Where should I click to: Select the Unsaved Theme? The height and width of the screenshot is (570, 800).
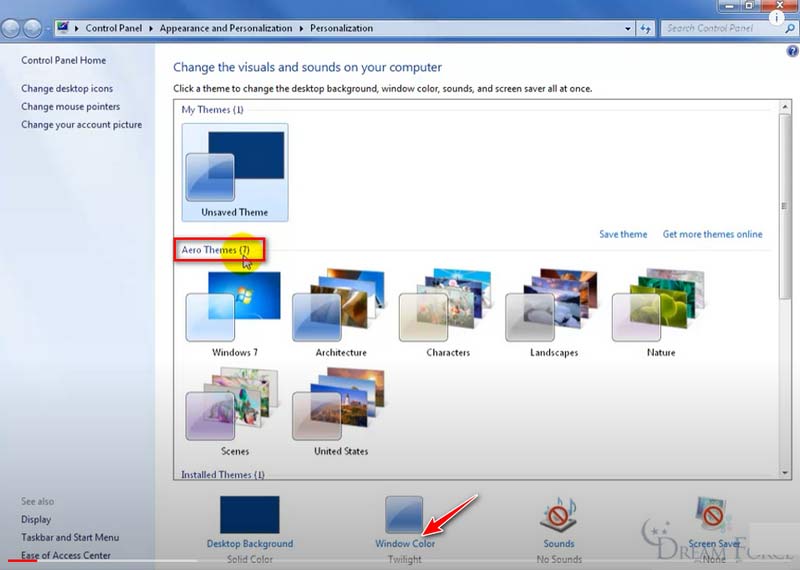click(235, 172)
